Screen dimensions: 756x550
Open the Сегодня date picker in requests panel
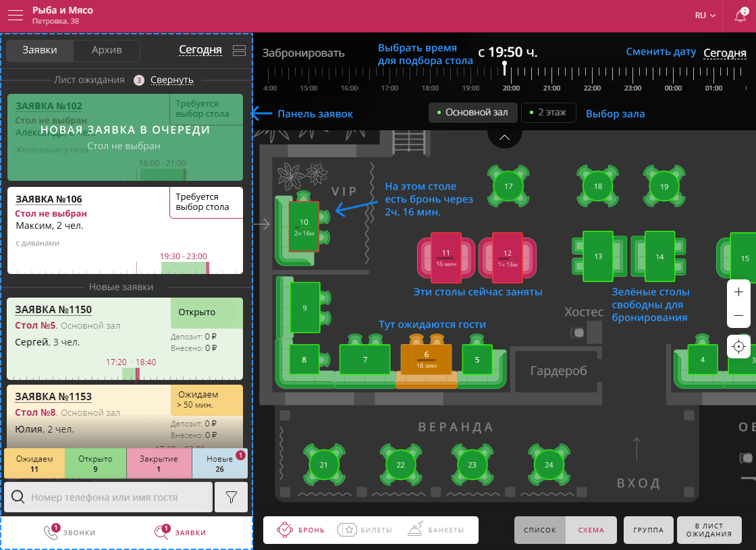[x=200, y=50]
